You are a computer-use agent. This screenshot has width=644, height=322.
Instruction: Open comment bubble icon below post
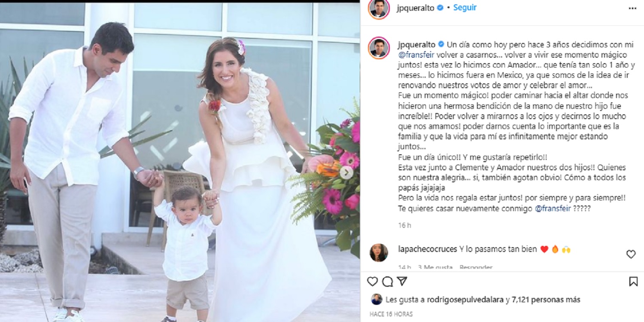387,282
